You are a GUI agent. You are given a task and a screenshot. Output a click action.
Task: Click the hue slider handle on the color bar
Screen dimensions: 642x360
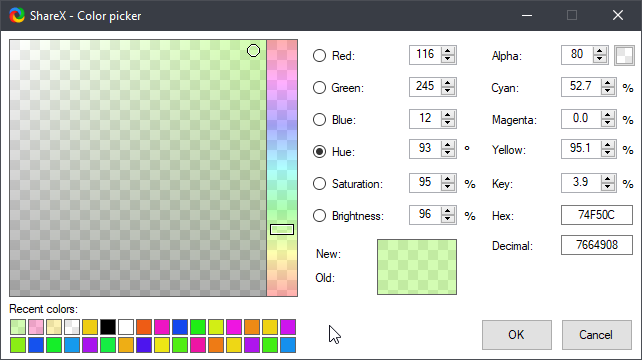click(x=282, y=229)
